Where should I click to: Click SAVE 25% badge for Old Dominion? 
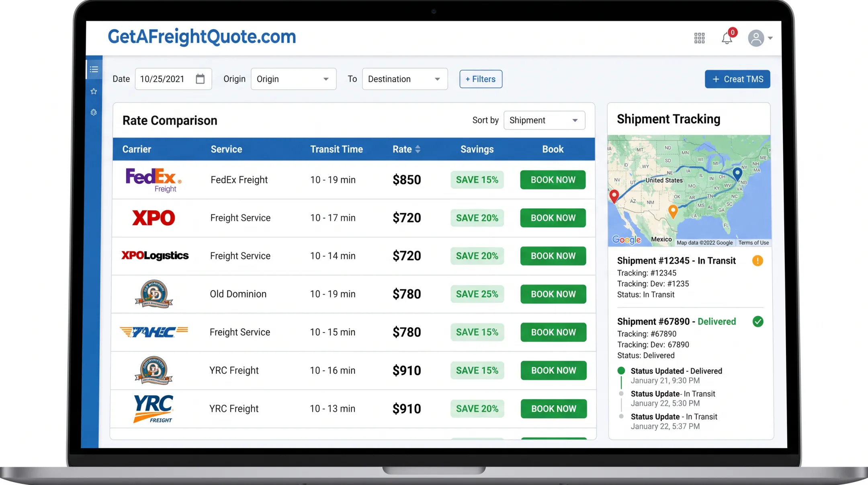click(477, 294)
